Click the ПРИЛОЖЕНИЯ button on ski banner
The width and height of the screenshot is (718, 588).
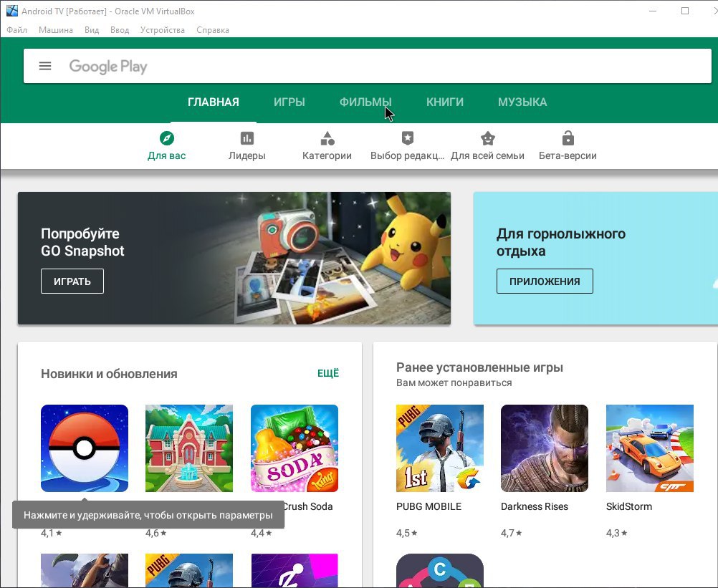pos(545,281)
